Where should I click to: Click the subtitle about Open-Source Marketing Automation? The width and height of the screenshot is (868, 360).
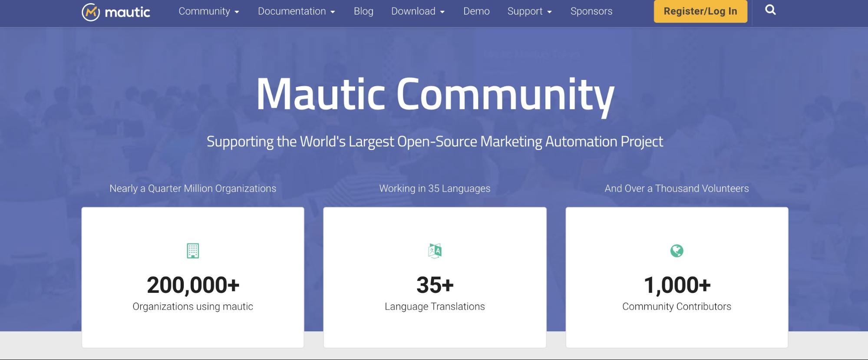435,142
